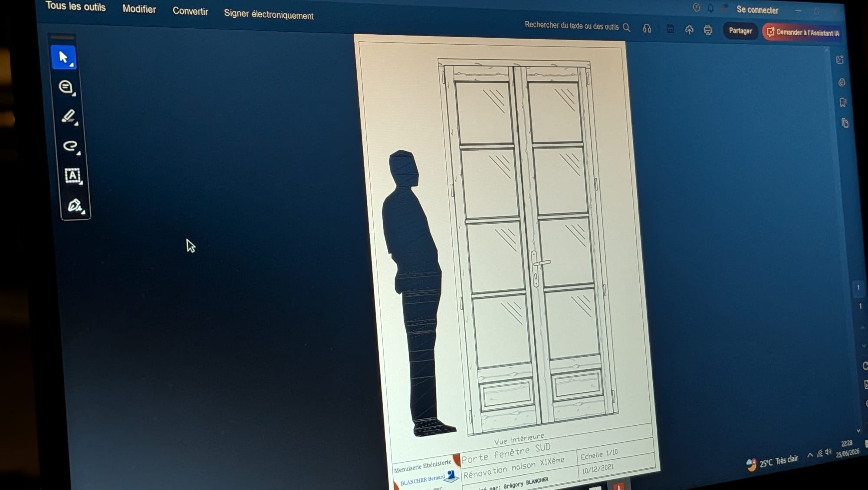868x490 pixels.
Task: Open the fountain pen signature tool
Action: pyautogui.click(x=75, y=205)
